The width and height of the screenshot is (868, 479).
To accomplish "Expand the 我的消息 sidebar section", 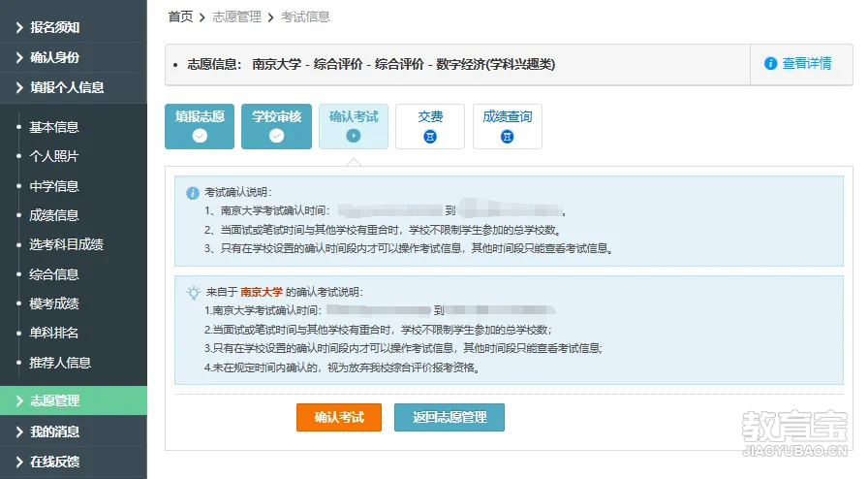I will [73, 431].
